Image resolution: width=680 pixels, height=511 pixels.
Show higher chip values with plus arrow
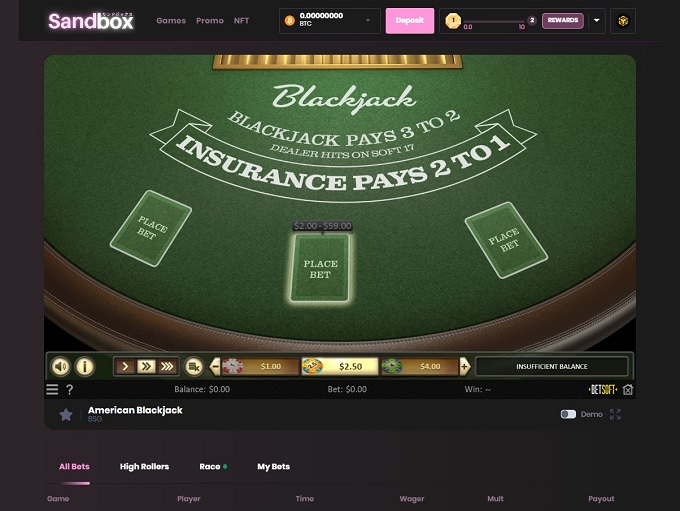click(x=464, y=367)
